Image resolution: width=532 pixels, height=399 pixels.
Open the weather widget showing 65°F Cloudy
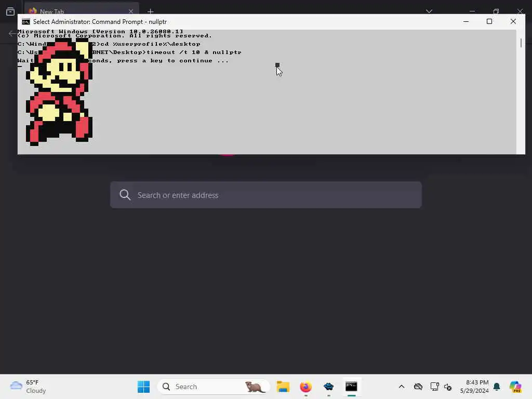28,387
